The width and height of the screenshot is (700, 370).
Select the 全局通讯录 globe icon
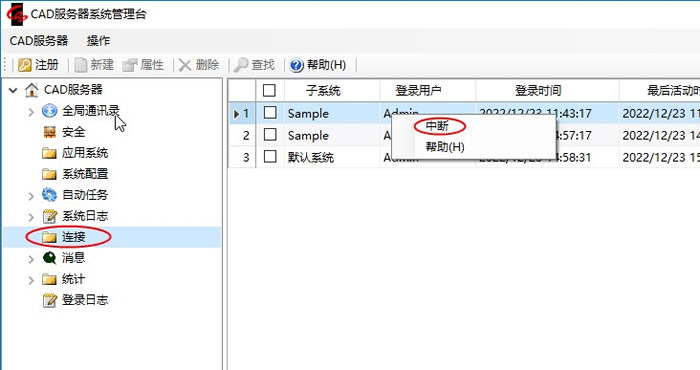coord(50,111)
